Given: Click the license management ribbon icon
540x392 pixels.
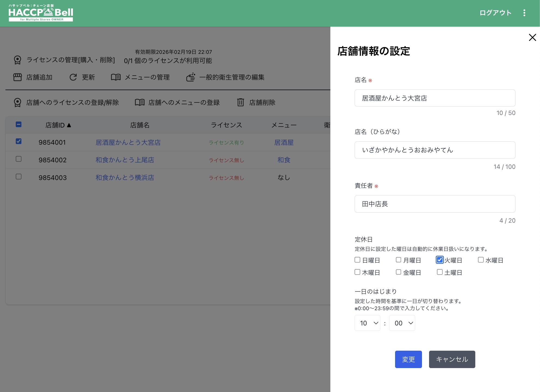Looking at the screenshot, I should click(17, 60).
